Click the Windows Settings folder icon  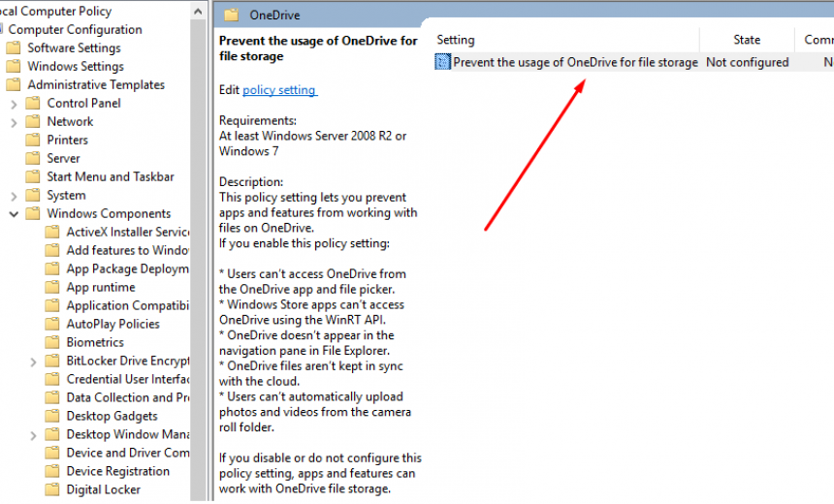[x=14, y=67]
